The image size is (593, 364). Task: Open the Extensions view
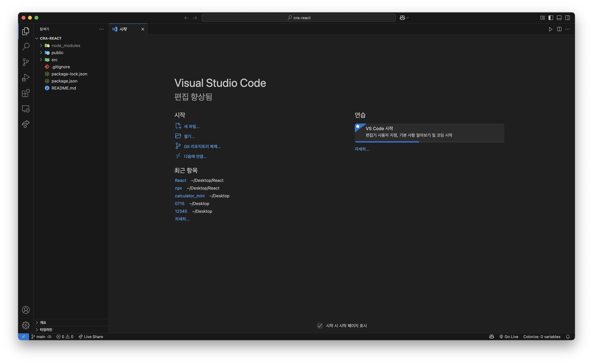click(x=26, y=93)
